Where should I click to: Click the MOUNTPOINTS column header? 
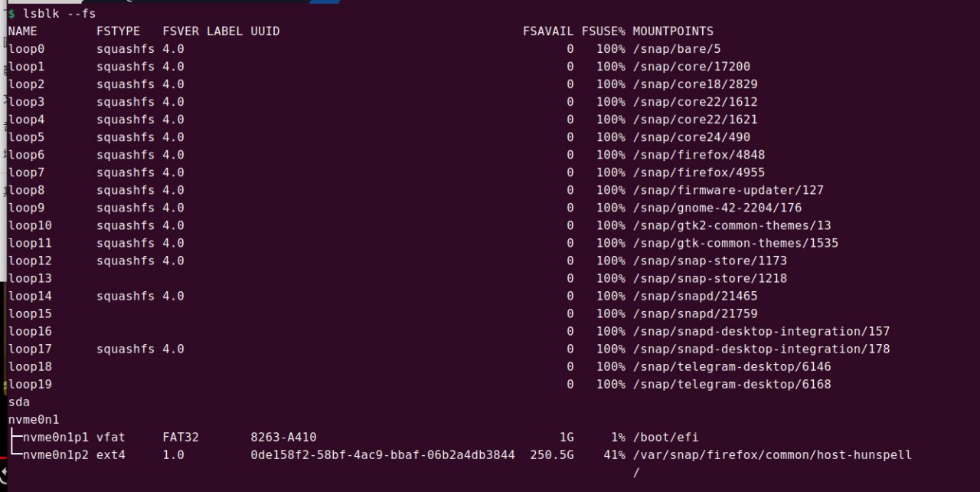pyautogui.click(x=673, y=31)
